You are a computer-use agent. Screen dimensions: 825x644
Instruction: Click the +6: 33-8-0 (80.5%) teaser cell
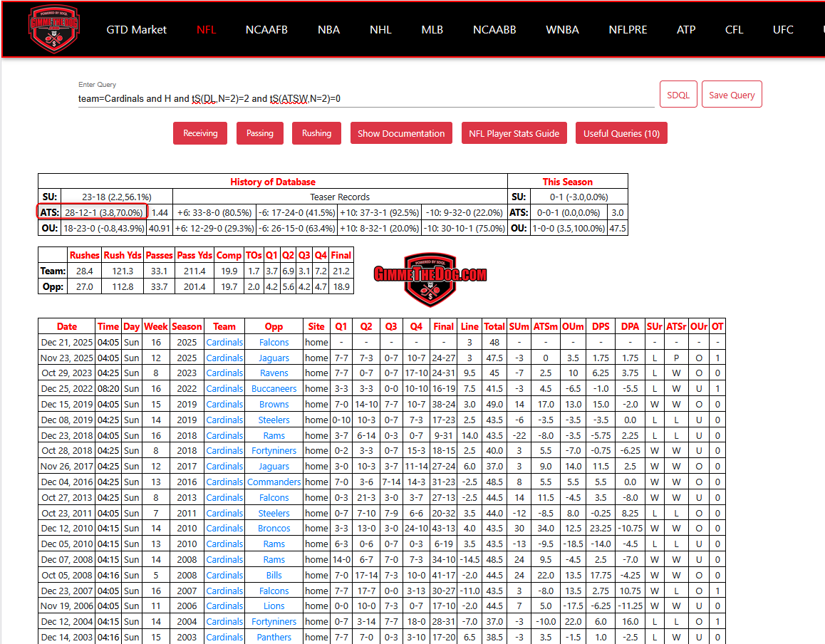(x=214, y=212)
